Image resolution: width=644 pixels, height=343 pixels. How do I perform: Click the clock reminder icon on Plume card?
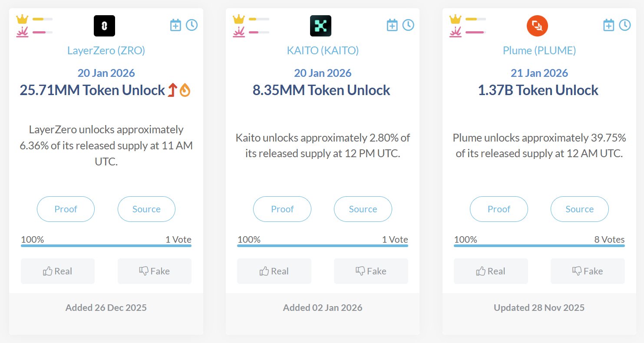[625, 25]
